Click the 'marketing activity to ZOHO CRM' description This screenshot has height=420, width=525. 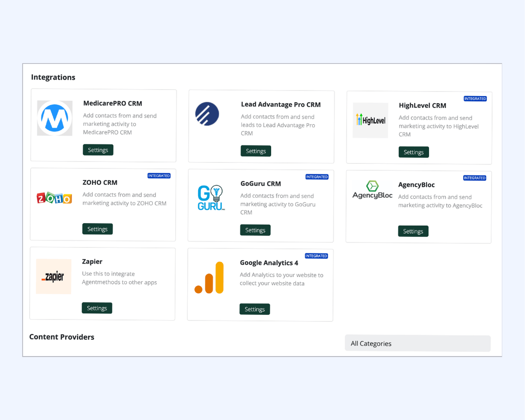[124, 199]
